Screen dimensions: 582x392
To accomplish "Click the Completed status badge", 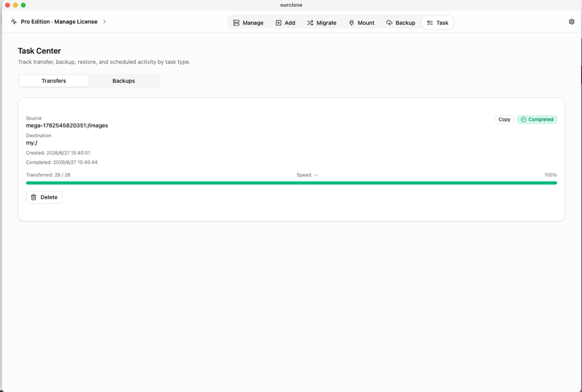I will 537,120.
